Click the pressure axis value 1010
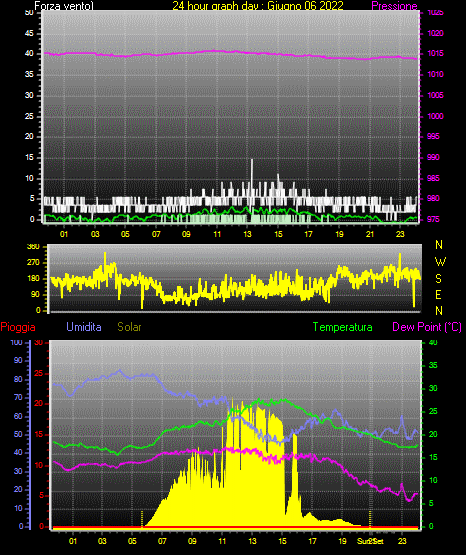Viewport: 466px width, 555px height. click(435, 74)
